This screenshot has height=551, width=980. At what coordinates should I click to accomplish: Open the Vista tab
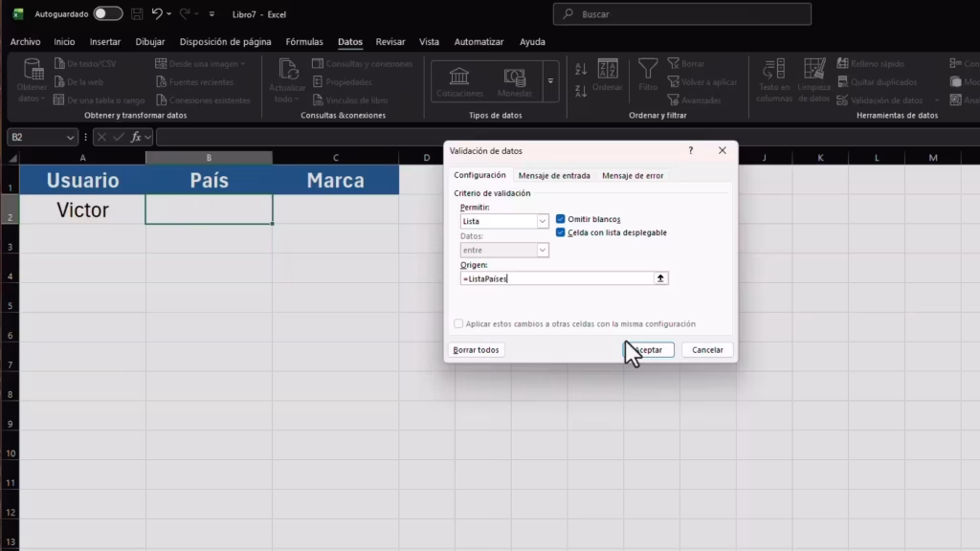[429, 42]
